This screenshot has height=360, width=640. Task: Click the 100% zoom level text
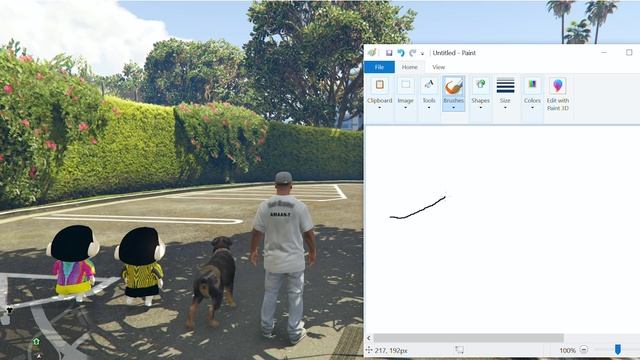point(567,351)
